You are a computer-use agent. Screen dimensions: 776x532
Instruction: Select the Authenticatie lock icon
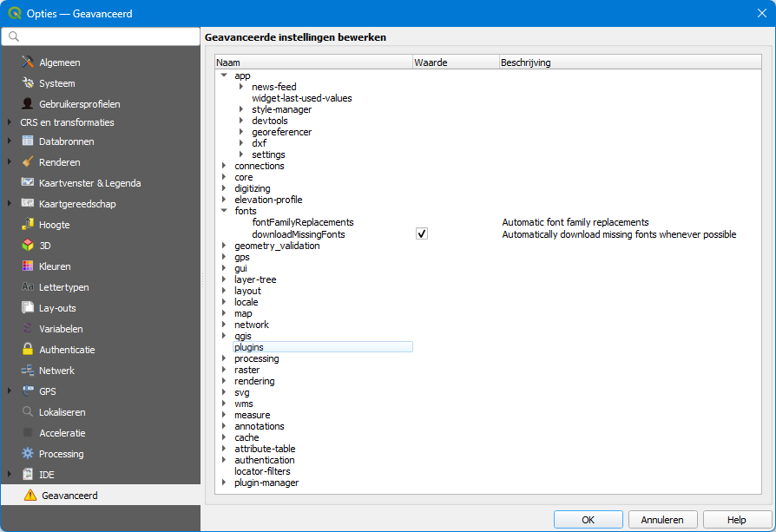(x=28, y=349)
